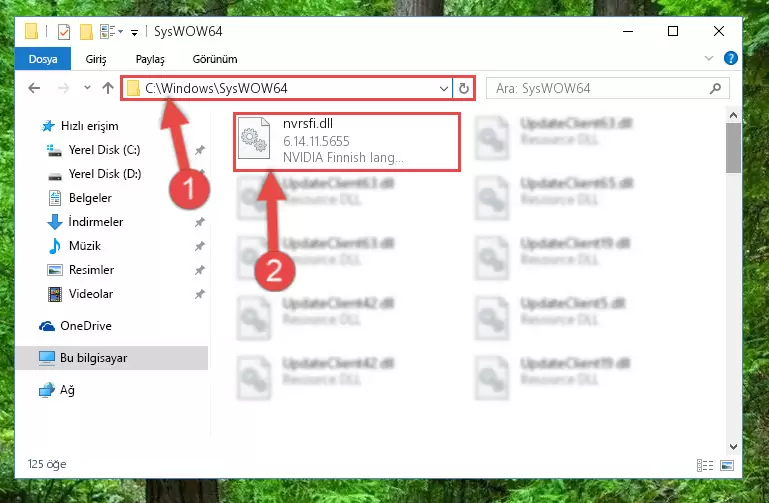
Task: Click pin icon next to Müzik
Action: click(x=200, y=246)
